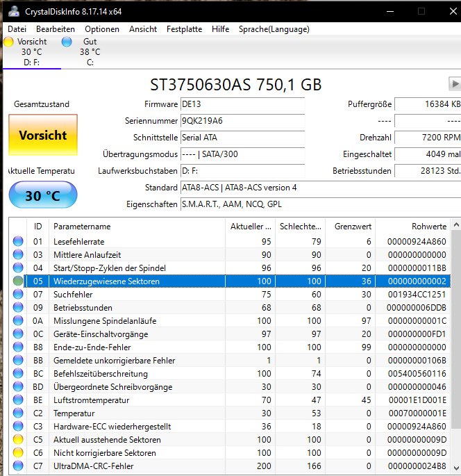
Task: Click status orb for Geräte-Einschaltvorgänge row
Action: click(x=18, y=334)
